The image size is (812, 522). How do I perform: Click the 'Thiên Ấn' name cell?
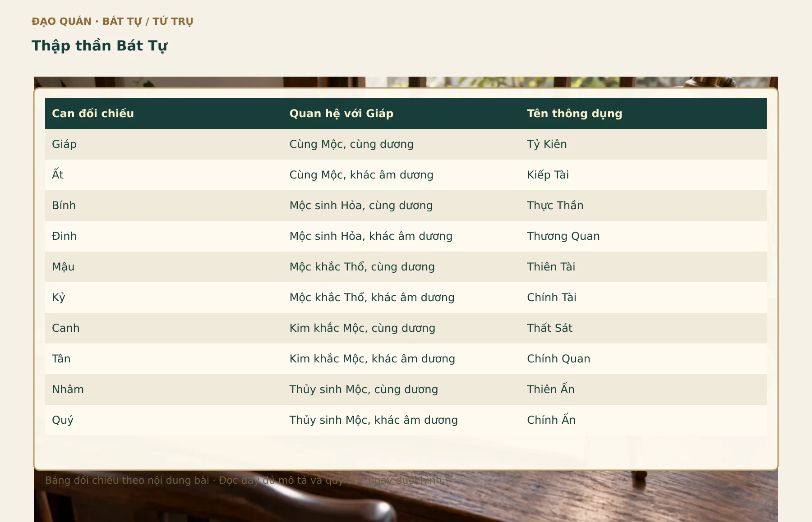pyautogui.click(x=644, y=389)
